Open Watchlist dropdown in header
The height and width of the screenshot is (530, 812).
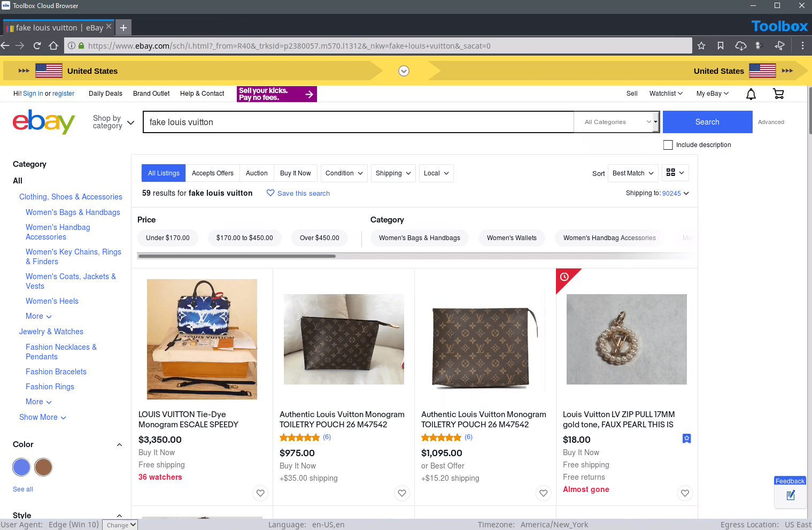(x=666, y=94)
